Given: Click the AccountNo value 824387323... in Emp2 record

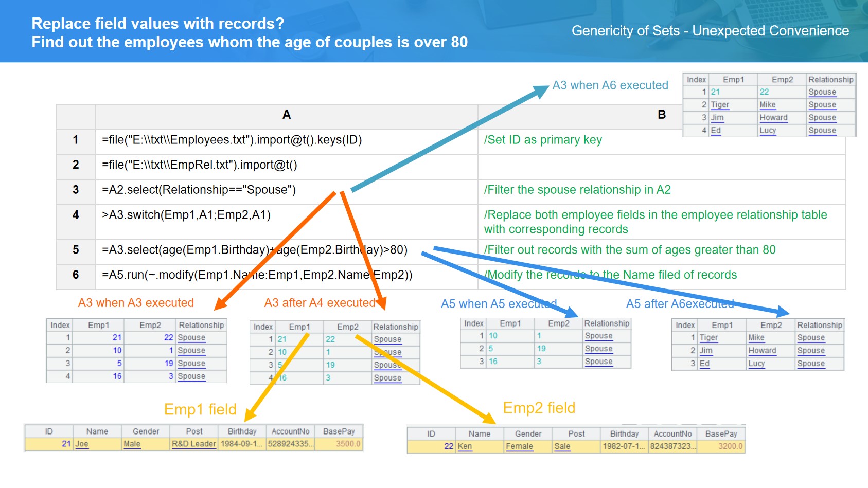Looking at the screenshot, I should [672, 446].
